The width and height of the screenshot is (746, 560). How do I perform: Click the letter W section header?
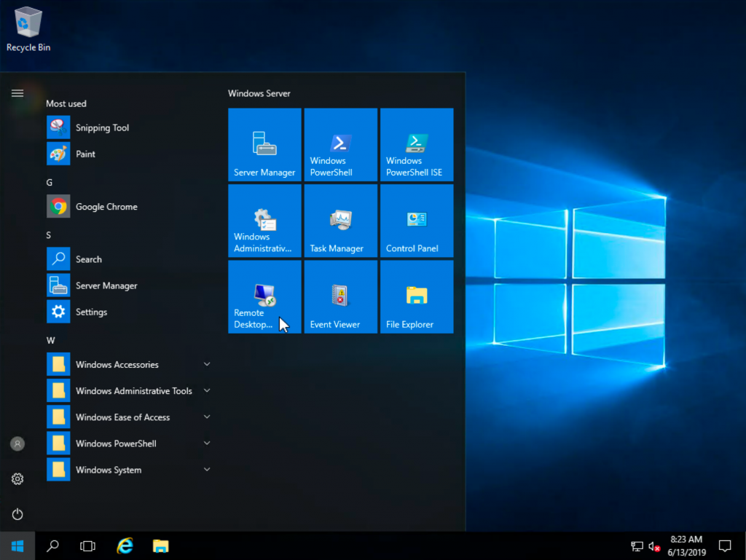click(x=50, y=340)
